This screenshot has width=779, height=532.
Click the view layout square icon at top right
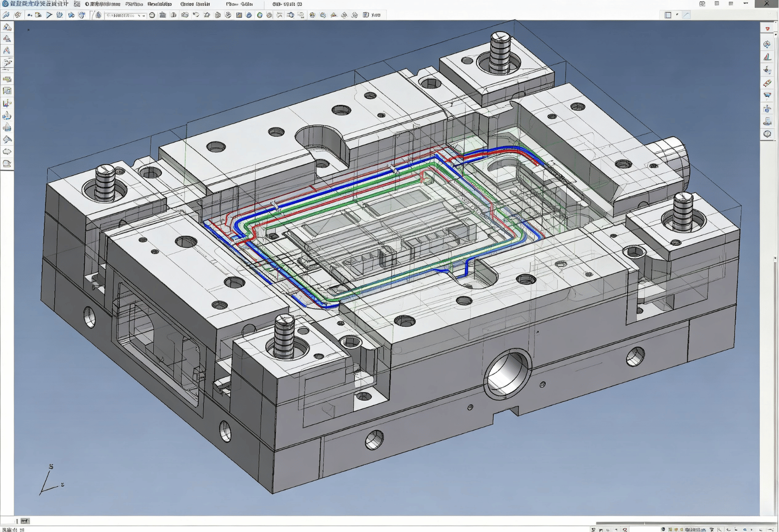668,15
